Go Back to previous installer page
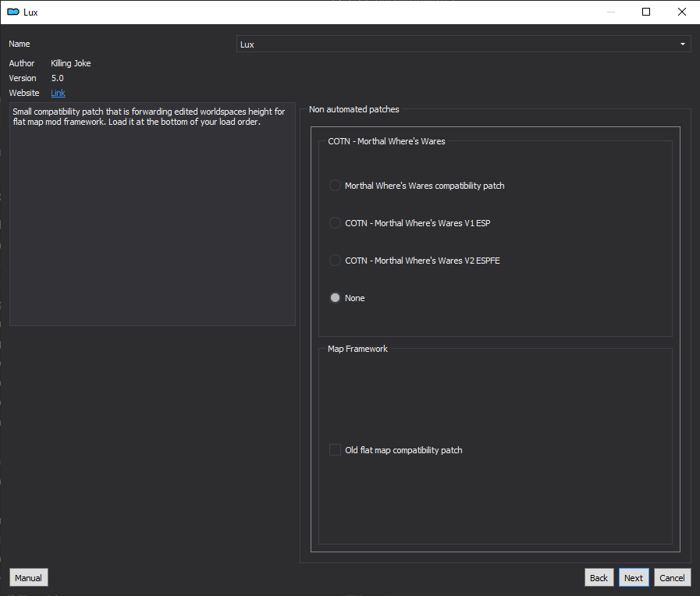This screenshot has height=596, width=700. (599, 578)
